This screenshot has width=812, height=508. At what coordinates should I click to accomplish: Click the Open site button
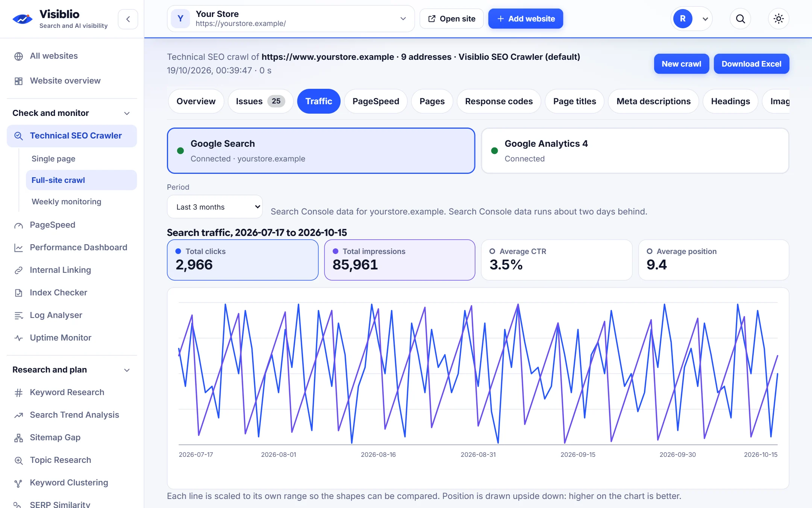click(451, 19)
